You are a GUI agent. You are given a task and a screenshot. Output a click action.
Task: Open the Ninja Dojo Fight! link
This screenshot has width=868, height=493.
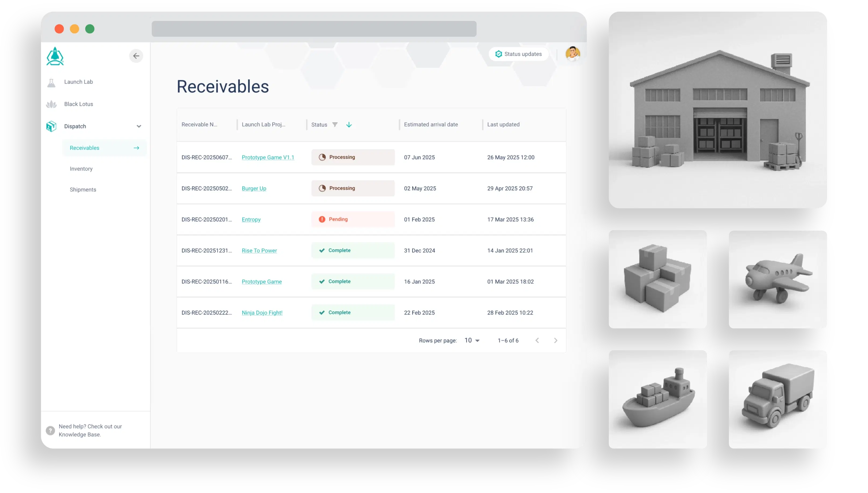(262, 312)
